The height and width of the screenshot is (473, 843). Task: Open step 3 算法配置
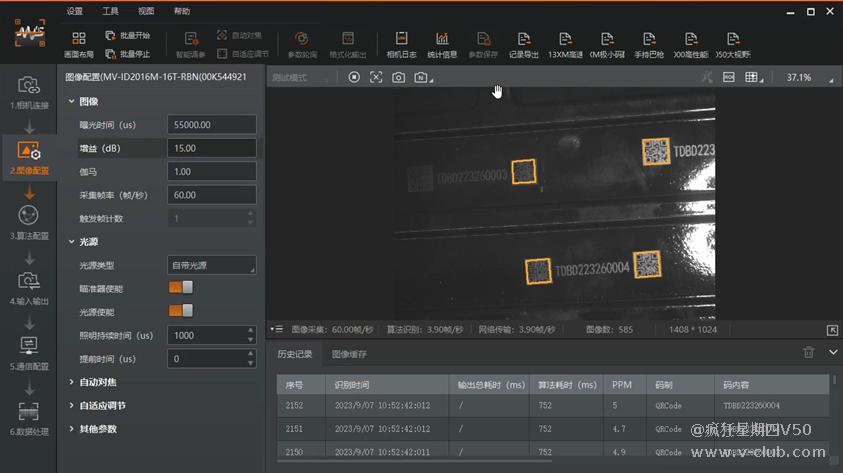click(x=29, y=223)
